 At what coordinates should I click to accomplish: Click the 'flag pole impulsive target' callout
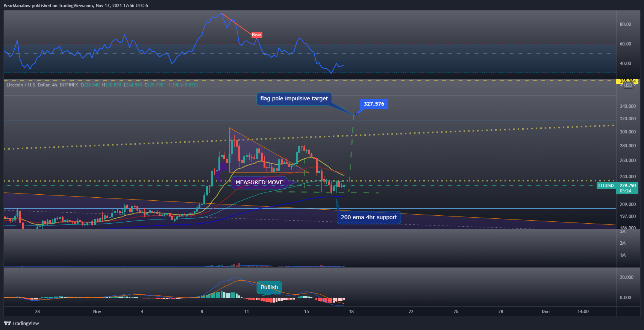point(294,98)
